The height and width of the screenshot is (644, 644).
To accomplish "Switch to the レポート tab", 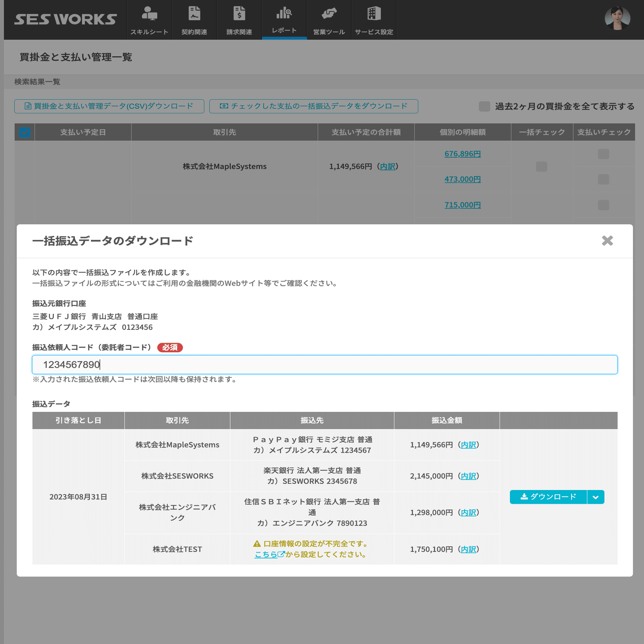I will (x=284, y=20).
